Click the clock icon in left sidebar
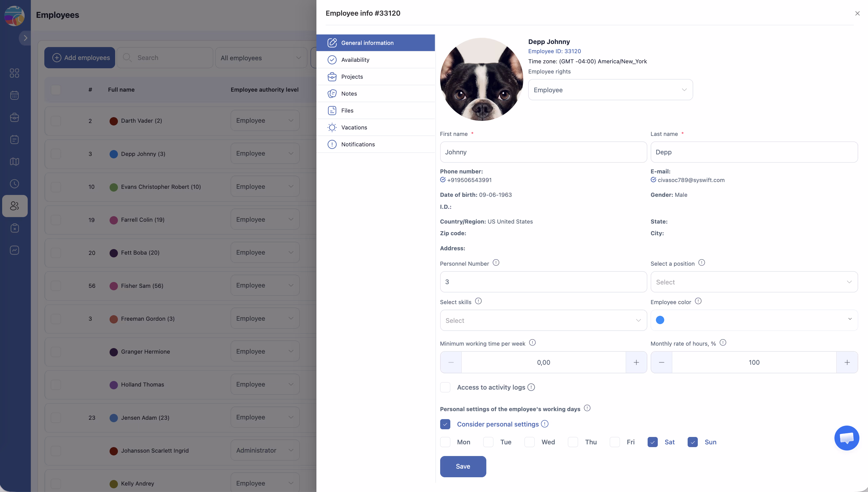This screenshot has width=868, height=492. pyautogui.click(x=14, y=184)
